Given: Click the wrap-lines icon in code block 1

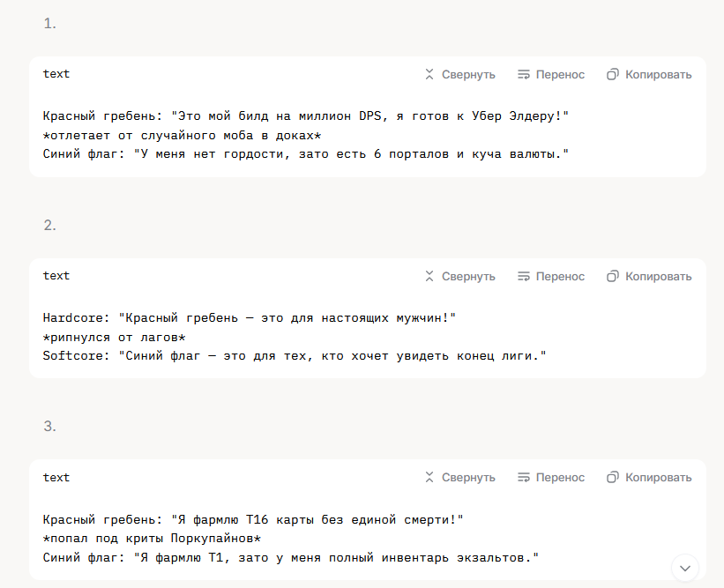Looking at the screenshot, I should pyautogui.click(x=524, y=74).
